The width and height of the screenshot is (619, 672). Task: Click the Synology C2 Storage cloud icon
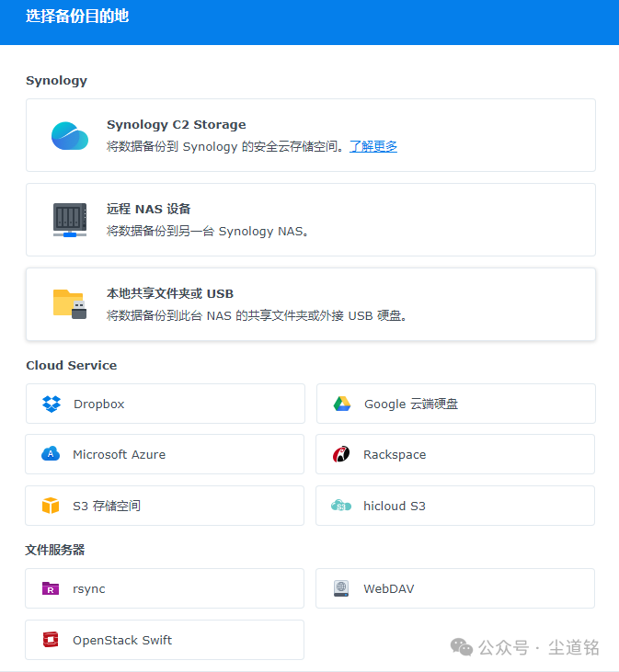(x=70, y=136)
